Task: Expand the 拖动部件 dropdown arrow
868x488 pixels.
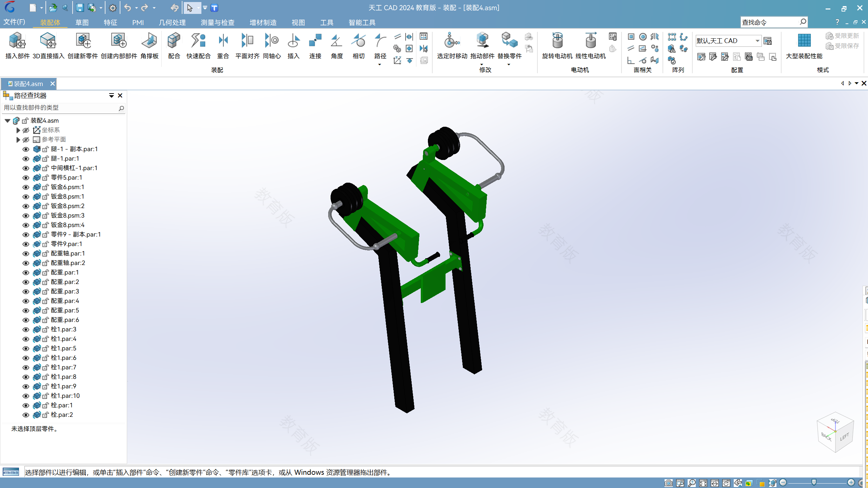Action: [x=482, y=64]
